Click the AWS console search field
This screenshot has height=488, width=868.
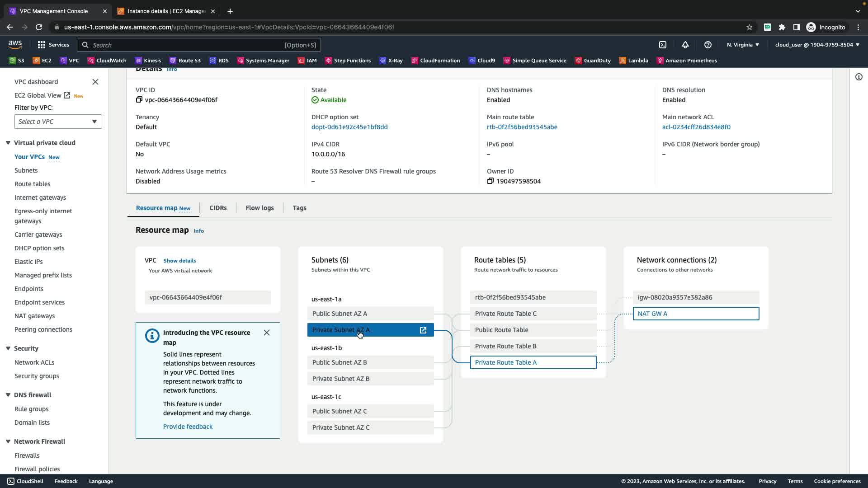click(x=199, y=45)
